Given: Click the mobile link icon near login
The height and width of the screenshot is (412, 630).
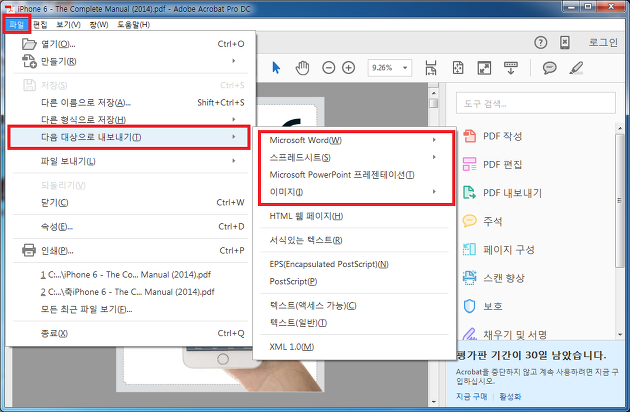Looking at the screenshot, I should click(x=565, y=42).
